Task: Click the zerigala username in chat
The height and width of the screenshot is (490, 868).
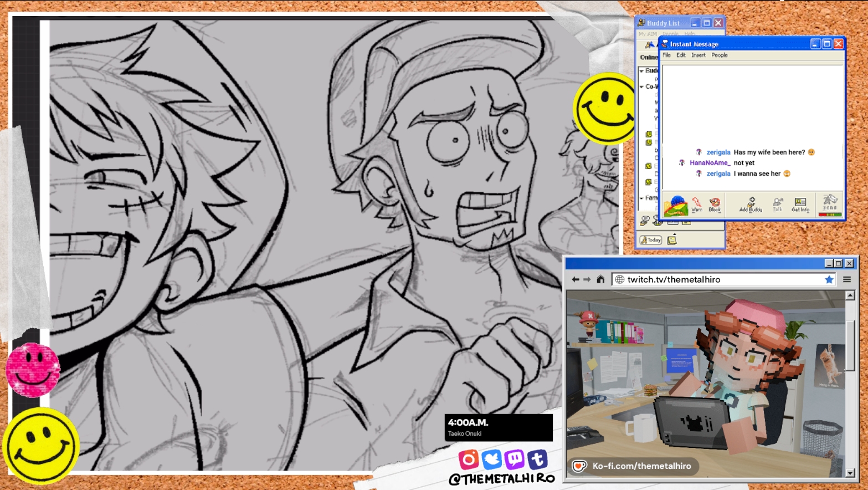Action: [718, 152]
